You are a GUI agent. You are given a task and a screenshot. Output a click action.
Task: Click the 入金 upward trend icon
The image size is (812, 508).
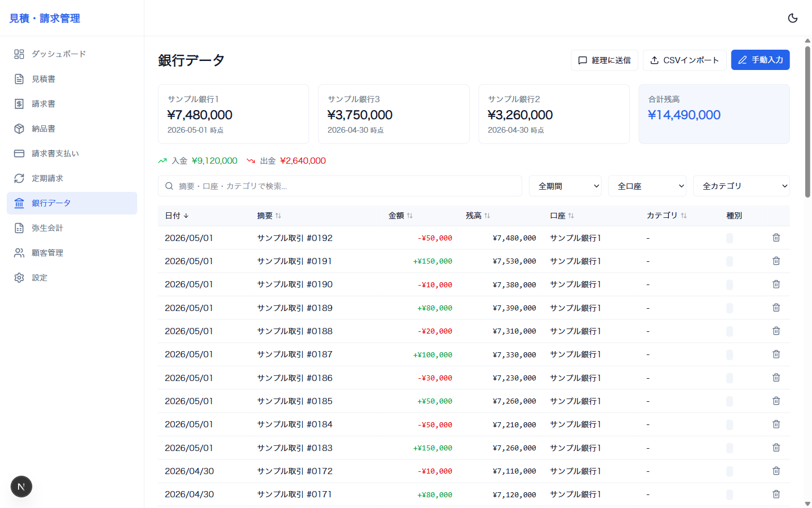coord(162,161)
